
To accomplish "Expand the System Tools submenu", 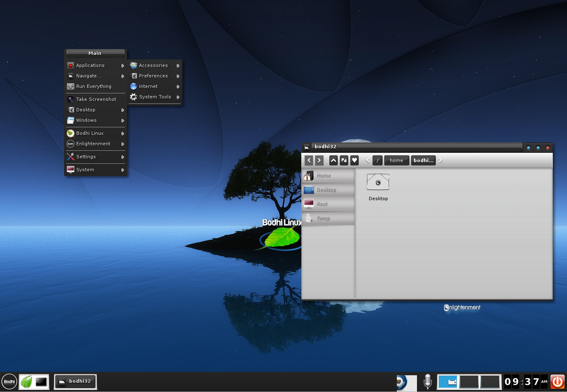I will (x=155, y=97).
